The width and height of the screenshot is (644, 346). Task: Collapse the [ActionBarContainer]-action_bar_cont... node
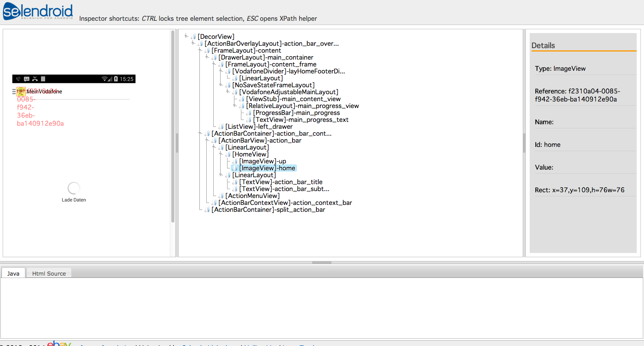[x=200, y=133]
